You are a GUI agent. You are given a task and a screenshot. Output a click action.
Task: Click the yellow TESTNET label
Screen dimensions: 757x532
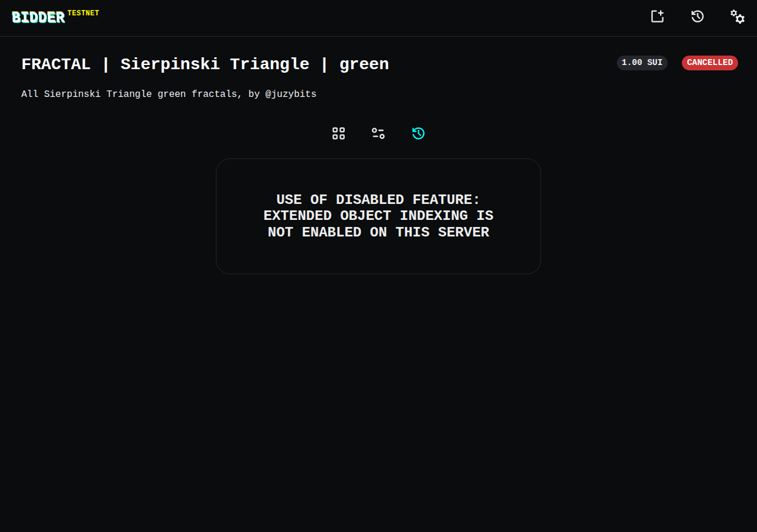coord(83,13)
